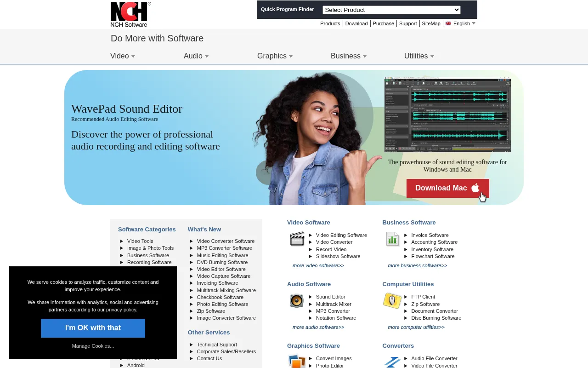Open Image & Photo Tools category
Screen dimensions: 588x368
(x=151, y=248)
